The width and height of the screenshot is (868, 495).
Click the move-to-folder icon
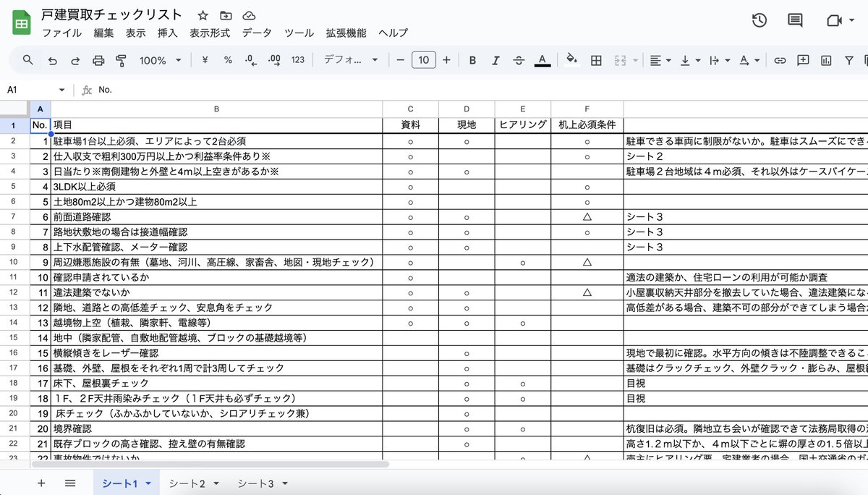point(226,15)
